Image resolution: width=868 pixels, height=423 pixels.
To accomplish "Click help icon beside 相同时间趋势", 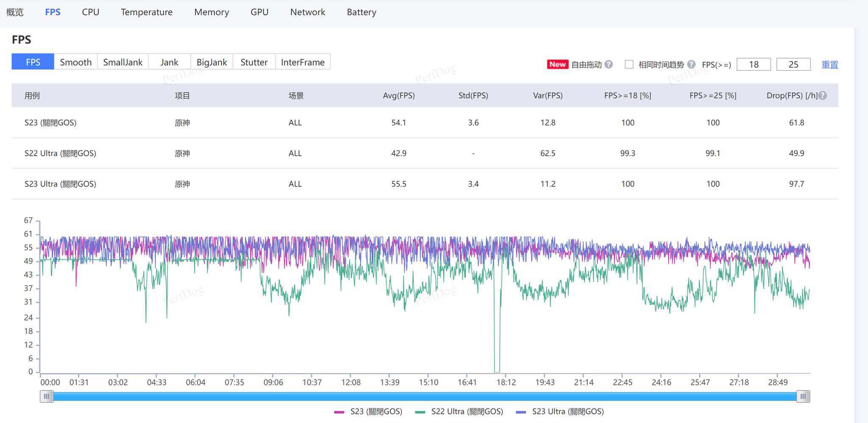I will pos(691,64).
